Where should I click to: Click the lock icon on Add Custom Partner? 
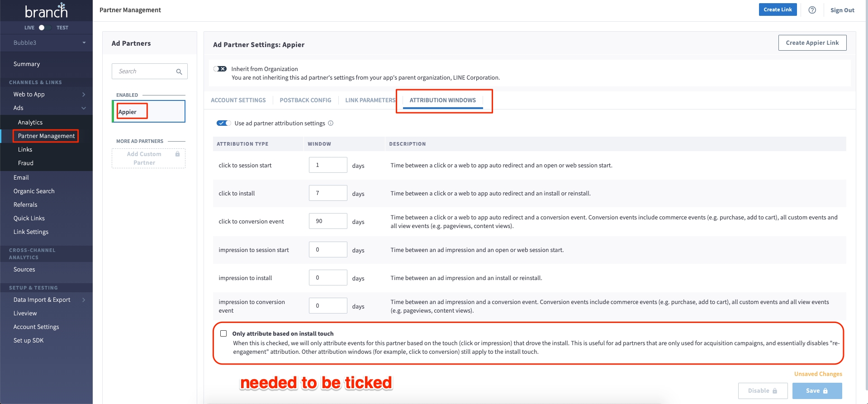(x=177, y=154)
